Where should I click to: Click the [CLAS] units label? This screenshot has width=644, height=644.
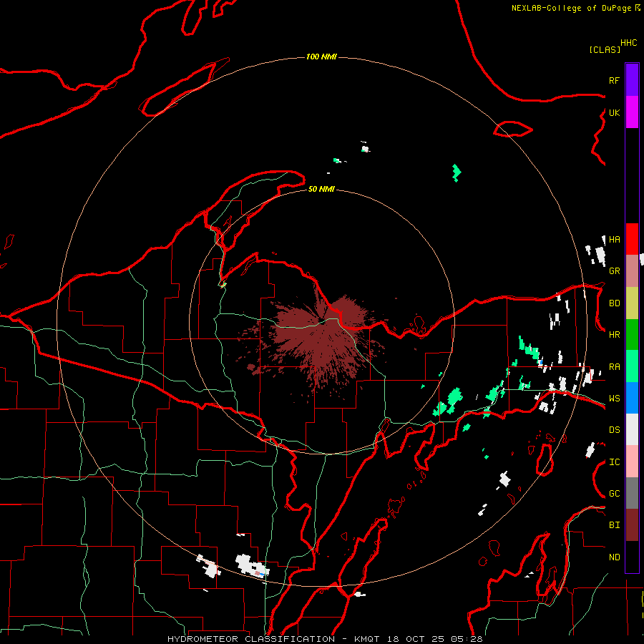coord(604,49)
